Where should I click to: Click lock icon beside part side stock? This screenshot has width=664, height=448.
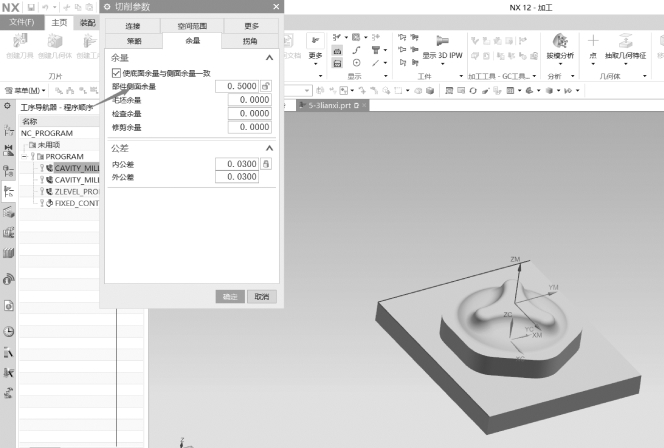coord(266,87)
